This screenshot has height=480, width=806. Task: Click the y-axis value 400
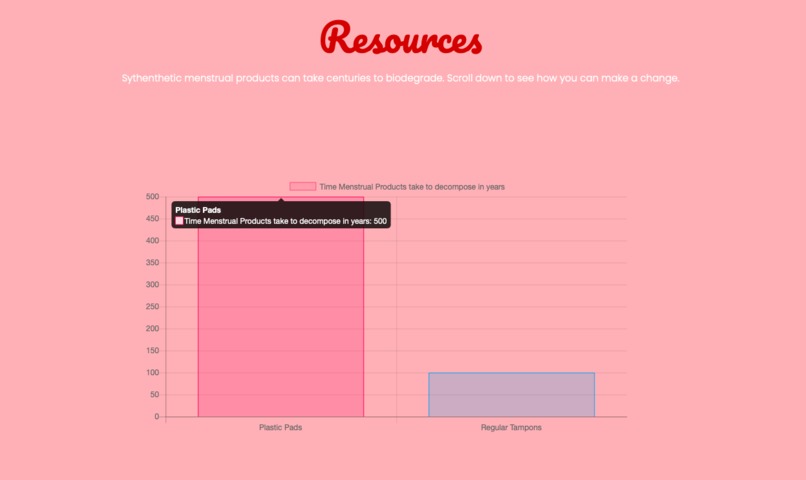pyautogui.click(x=153, y=241)
